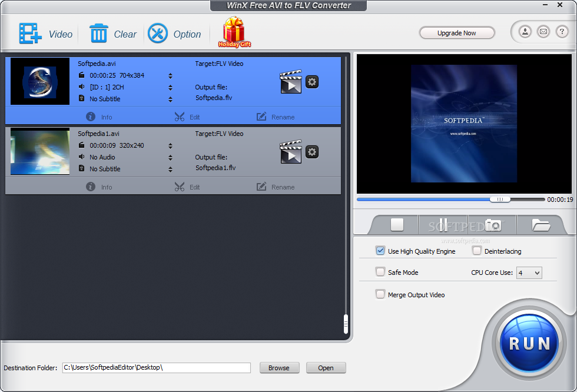Click the Open destination button
This screenshot has height=392, width=577.
tap(326, 368)
